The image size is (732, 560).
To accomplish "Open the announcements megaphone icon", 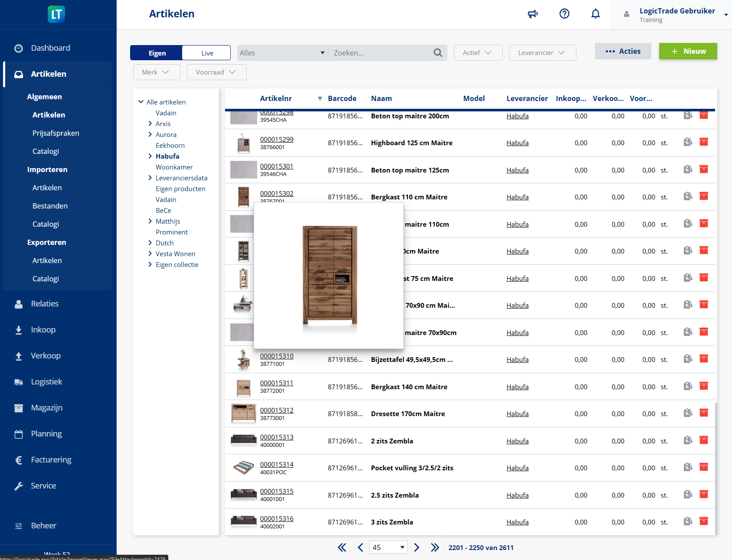I will pyautogui.click(x=533, y=13).
